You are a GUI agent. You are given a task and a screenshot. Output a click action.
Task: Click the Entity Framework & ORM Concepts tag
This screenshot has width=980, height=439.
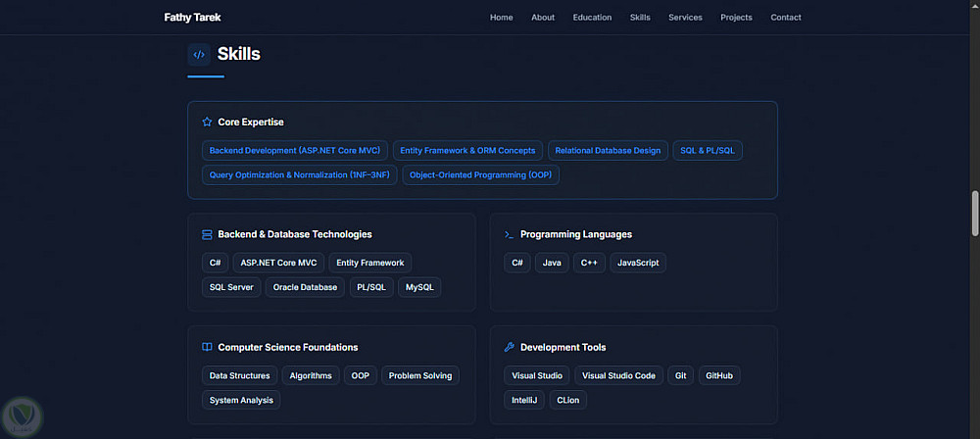point(468,151)
